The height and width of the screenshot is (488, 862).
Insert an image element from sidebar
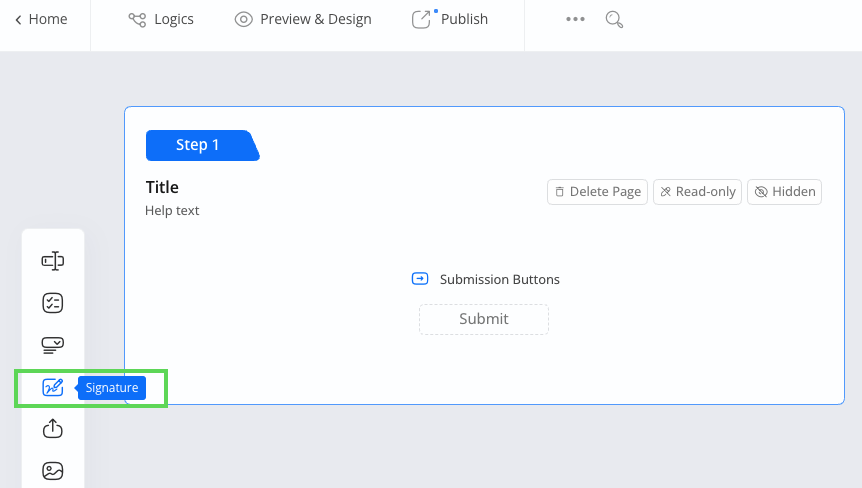click(53, 470)
